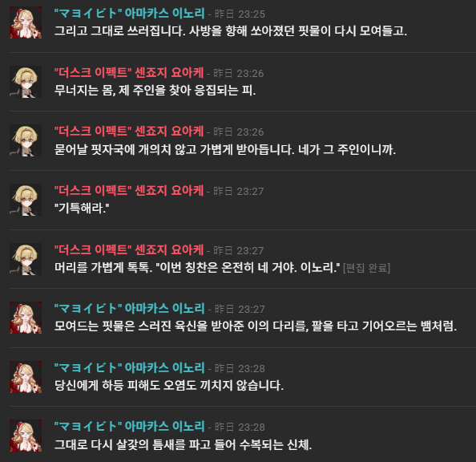Open 센죠지 요아케's name above "기특해라."

point(129,191)
